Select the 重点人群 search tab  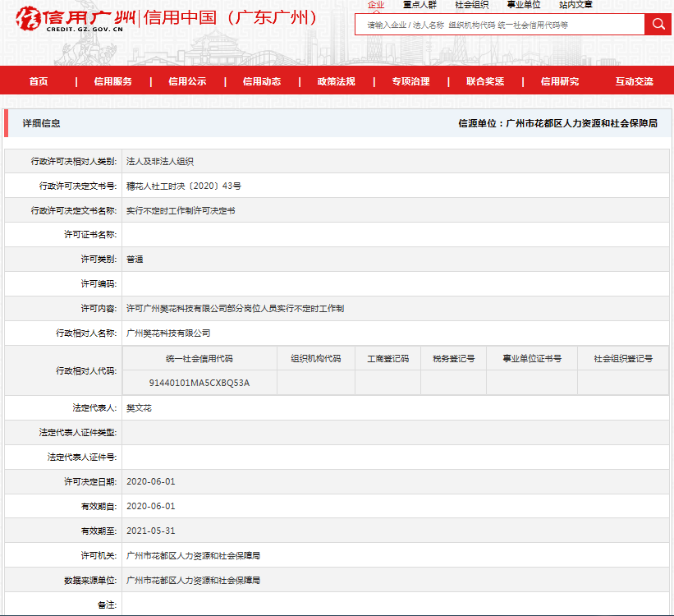pos(420,5)
